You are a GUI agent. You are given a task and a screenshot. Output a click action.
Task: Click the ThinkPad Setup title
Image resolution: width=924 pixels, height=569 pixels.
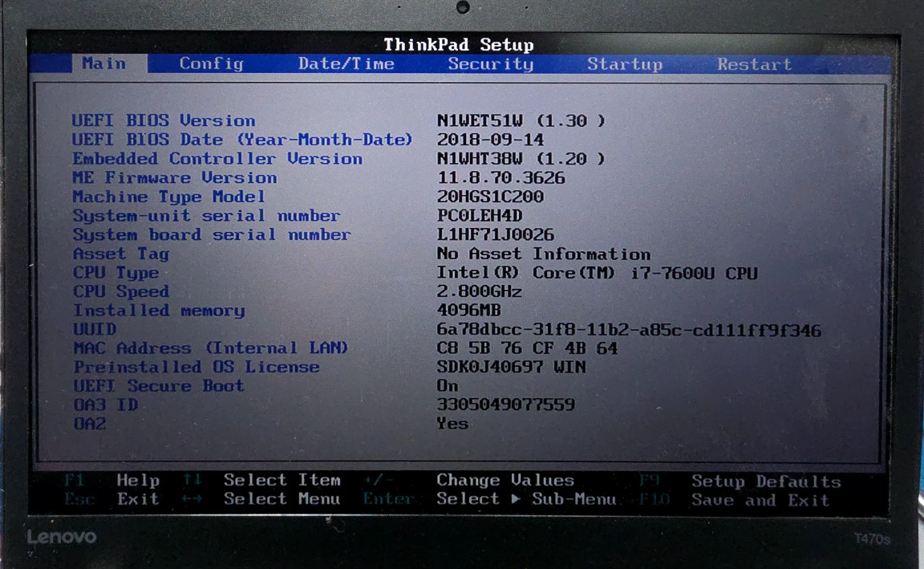[459, 45]
